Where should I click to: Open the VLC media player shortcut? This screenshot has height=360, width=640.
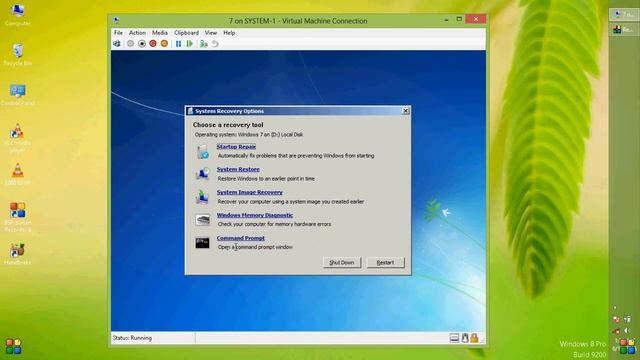click(x=18, y=138)
